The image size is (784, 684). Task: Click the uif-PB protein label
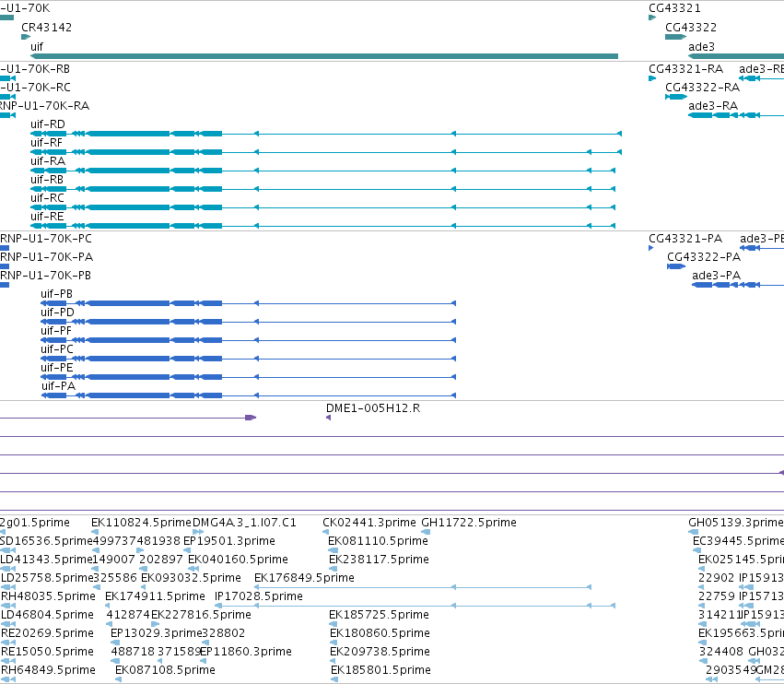(56, 294)
